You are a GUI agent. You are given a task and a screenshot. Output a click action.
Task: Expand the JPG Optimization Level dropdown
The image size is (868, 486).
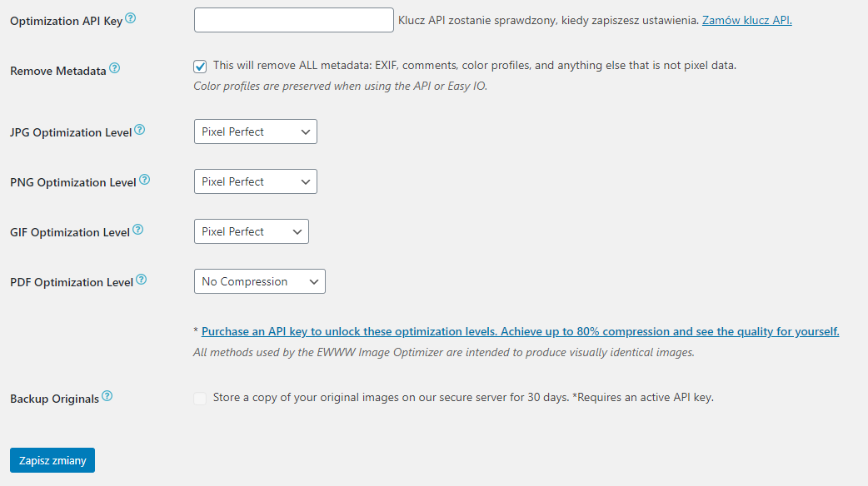255,131
